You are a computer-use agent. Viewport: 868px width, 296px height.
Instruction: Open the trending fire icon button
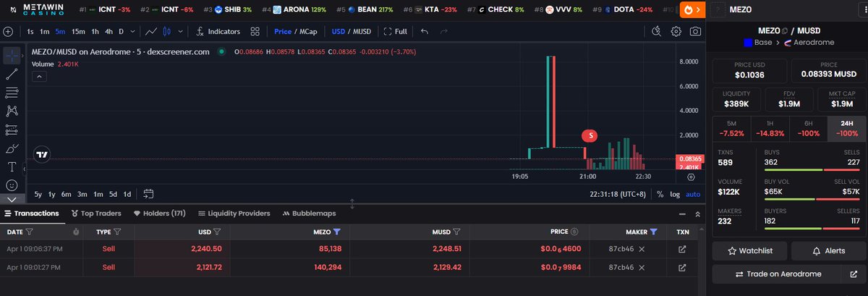(693, 10)
